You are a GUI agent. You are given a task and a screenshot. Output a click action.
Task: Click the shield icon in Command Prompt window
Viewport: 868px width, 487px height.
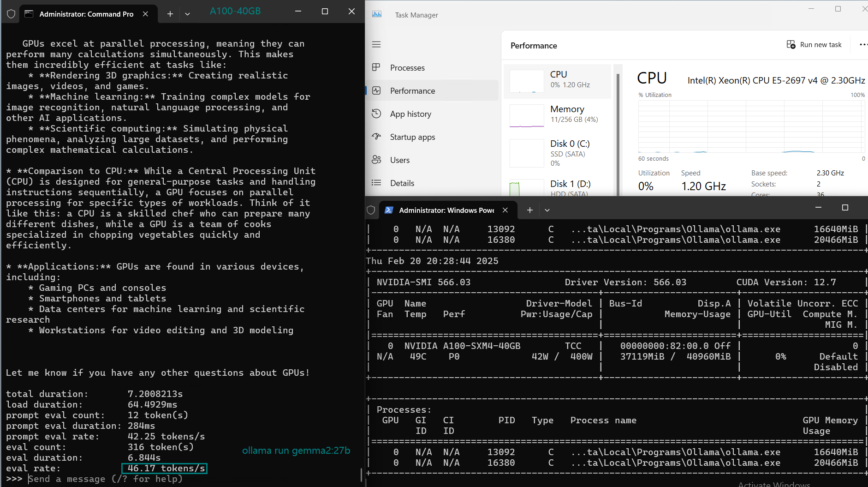coord(11,14)
